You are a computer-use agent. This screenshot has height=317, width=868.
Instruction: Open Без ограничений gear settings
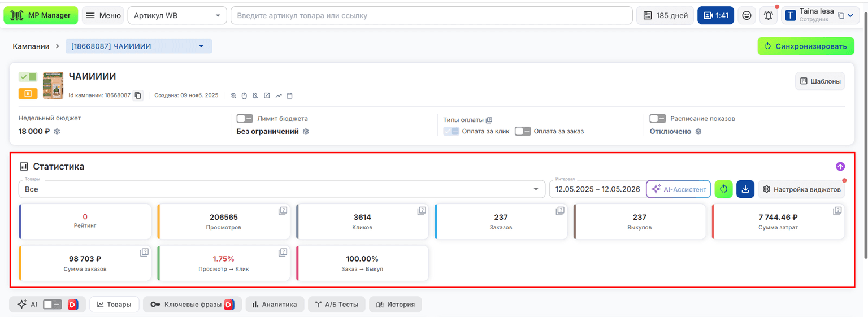click(306, 132)
